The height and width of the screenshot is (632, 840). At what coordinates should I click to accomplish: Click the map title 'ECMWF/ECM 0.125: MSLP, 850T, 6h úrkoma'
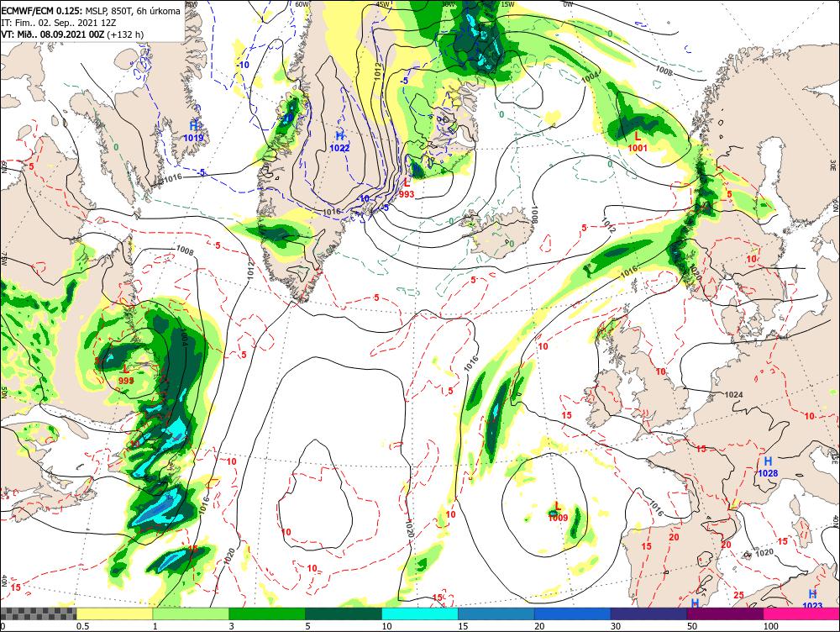pos(91,11)
